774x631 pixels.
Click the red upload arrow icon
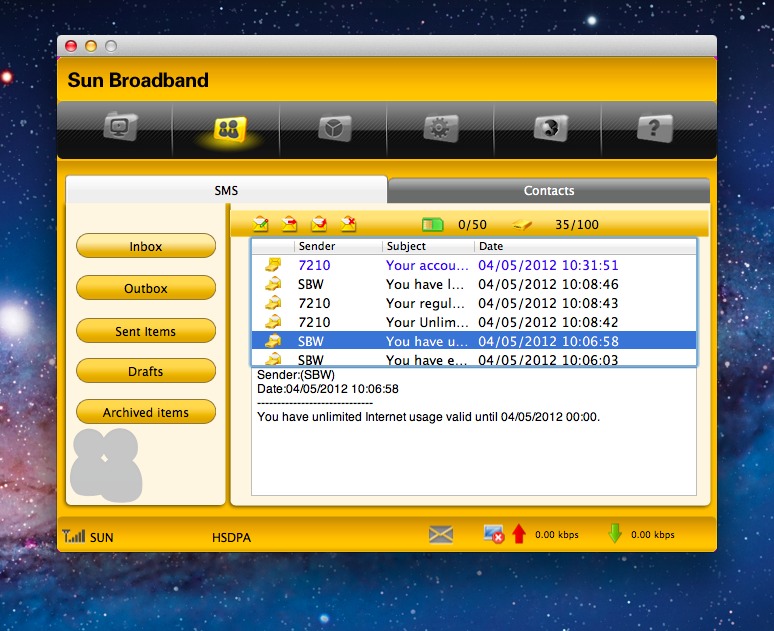coord(519,534)
